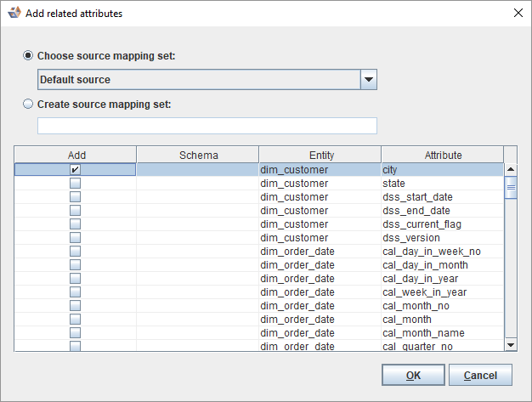
Task: Click the Attribute column header
Action: pyautogui.click(x=443, y=155)
